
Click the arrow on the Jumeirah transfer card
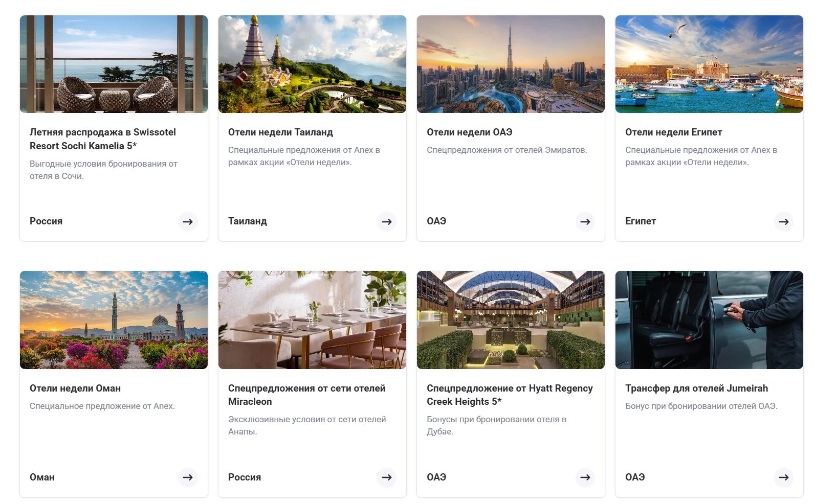click(x=783, y=477)
